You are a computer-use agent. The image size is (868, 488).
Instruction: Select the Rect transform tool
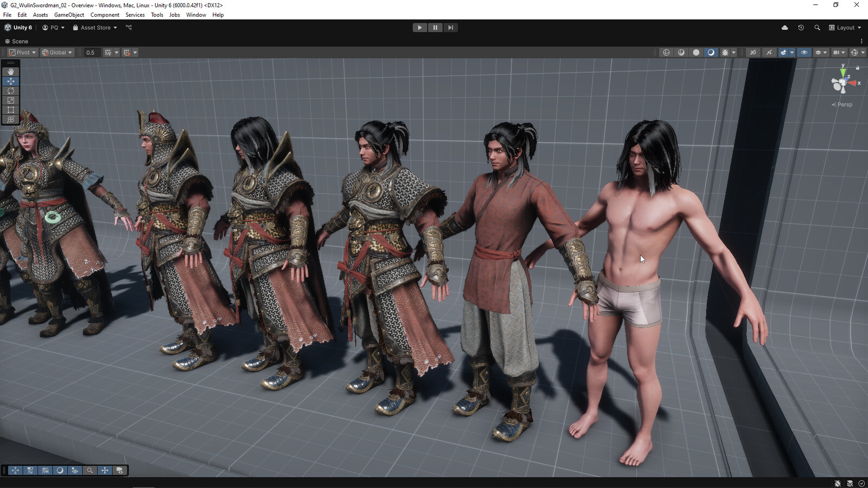click(x=11, y=110)
